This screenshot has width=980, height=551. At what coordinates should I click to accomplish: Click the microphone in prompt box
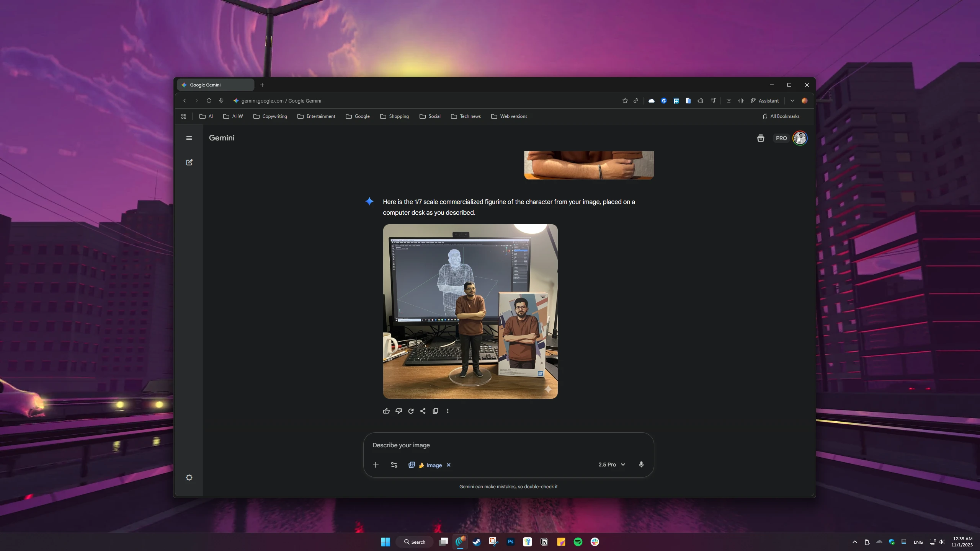tap(641, 465)
